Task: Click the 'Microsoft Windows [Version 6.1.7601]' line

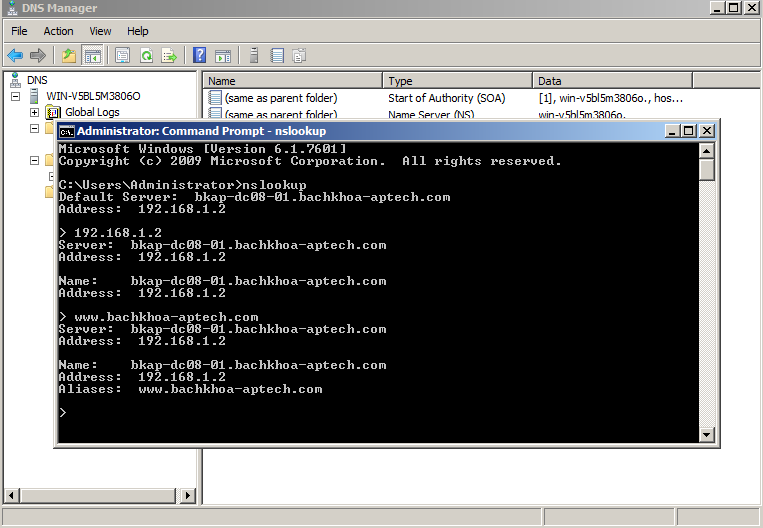Action: coord(202,149)
